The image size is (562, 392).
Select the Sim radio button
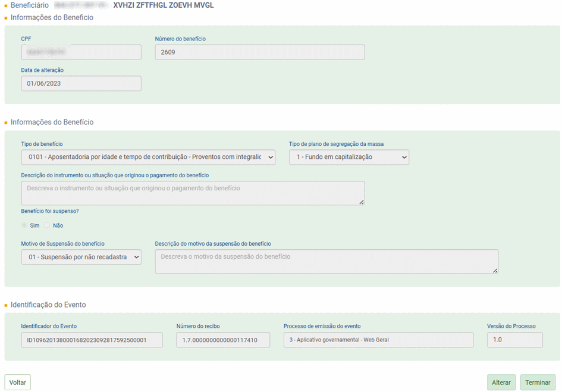point(24,225)
